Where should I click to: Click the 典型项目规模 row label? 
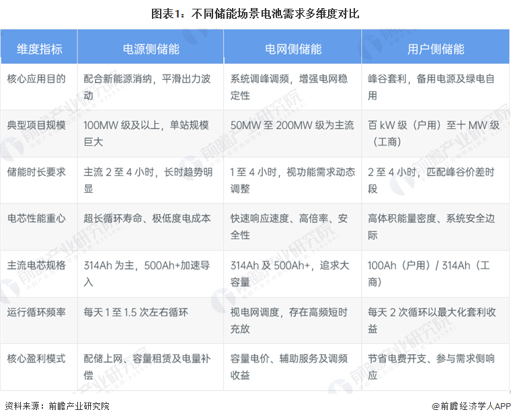click(36, 126)
